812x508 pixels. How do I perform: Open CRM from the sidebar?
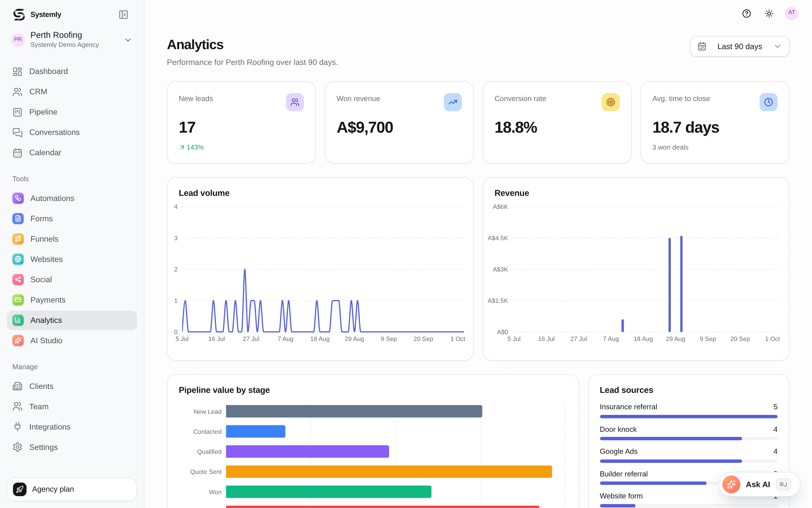[x=72, y=92]
